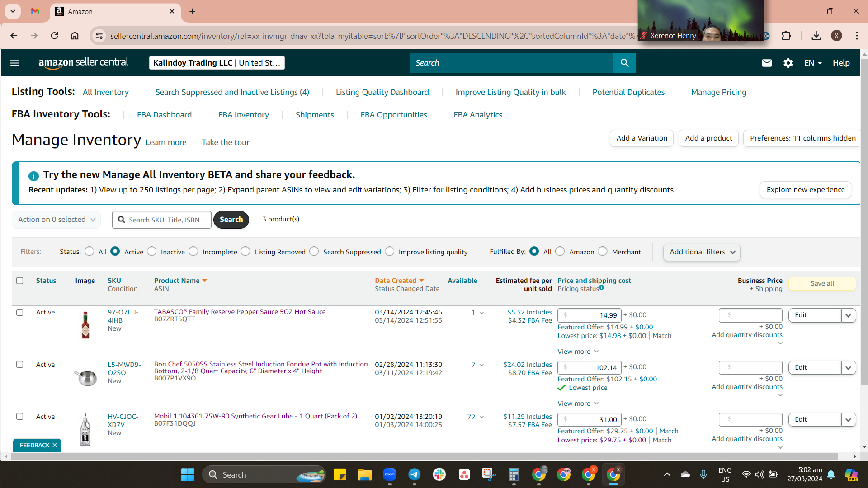Image resolution: width=868 pixels, height=488 pixels.
Task: Click the Bon Chef fondue pot thumbnail
Action: coord(85,377)
